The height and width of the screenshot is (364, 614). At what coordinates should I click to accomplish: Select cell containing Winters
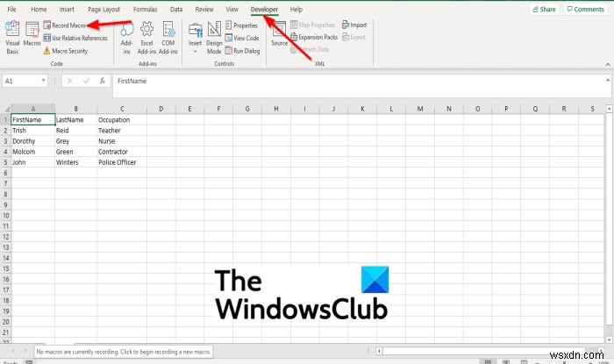(76, 162)
